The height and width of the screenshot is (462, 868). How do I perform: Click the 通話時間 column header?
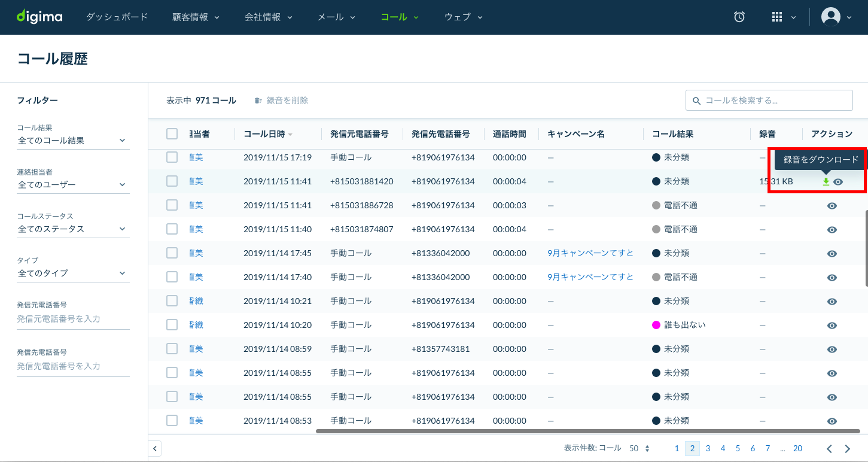pyautogui.click(x=510, y=134)
